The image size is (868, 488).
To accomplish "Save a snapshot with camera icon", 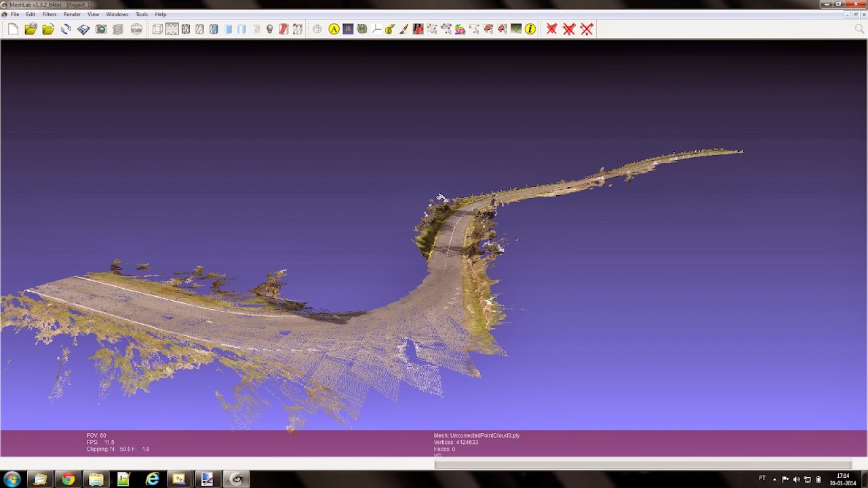I will 101,29.
